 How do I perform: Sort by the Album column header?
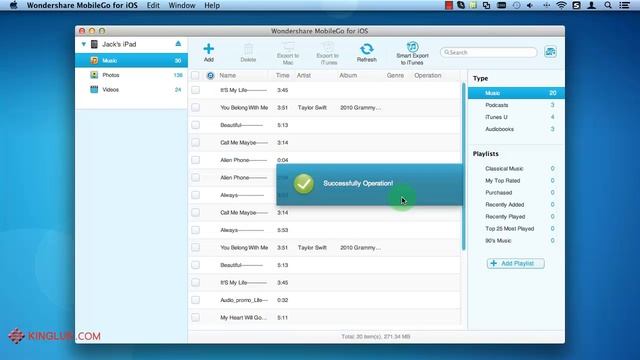(348, 76)
